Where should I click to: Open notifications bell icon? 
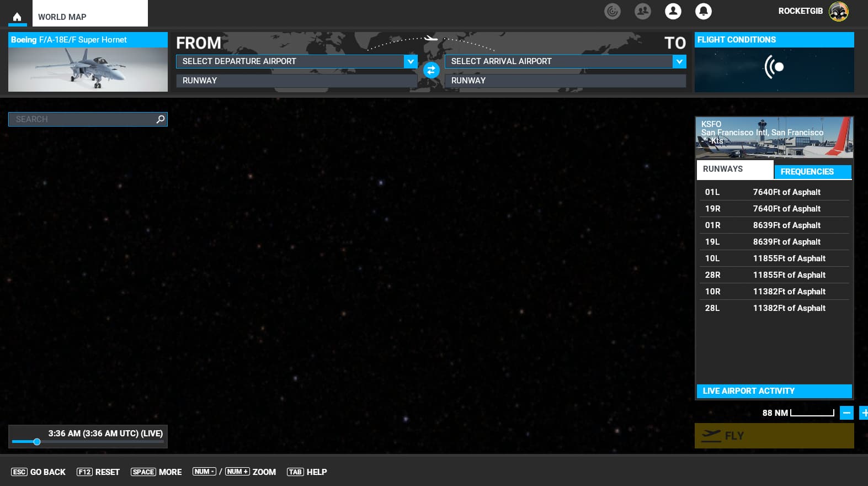tap(704, 11)
